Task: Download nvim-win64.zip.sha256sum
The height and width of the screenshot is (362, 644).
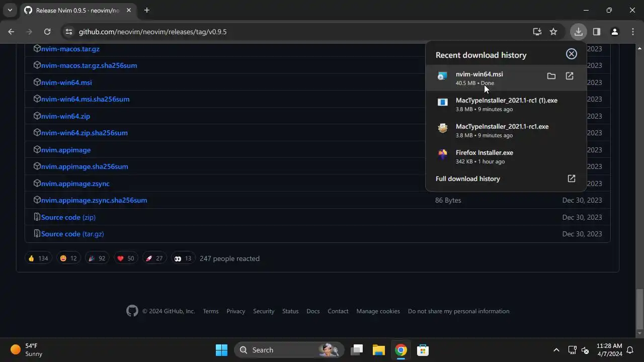Action: 85,133
